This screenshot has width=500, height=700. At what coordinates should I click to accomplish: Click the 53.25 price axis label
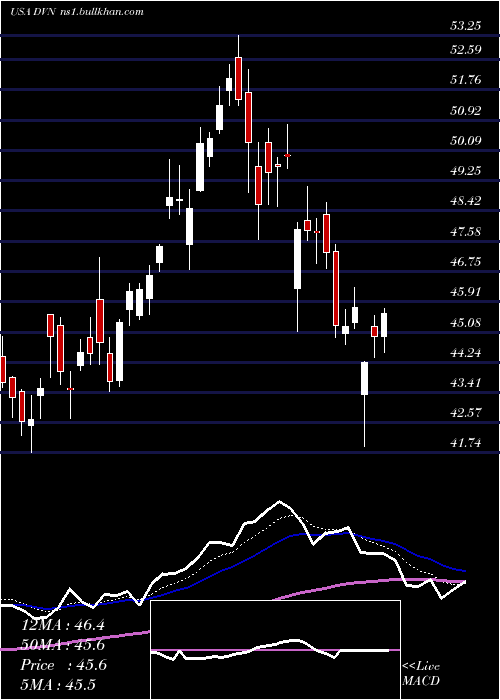point(466,26)
